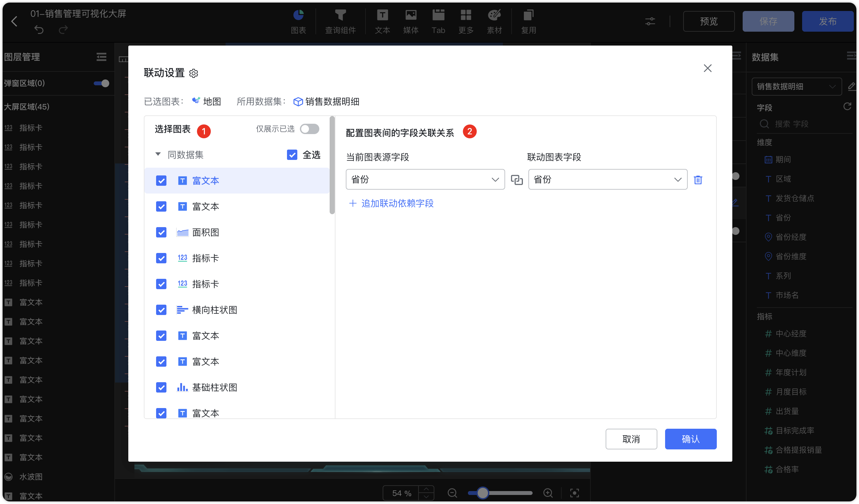Image resolution: width=859 pixels, height=504 pixels.
Task: Toggle the 全选 checkbox
Action: 292,155
